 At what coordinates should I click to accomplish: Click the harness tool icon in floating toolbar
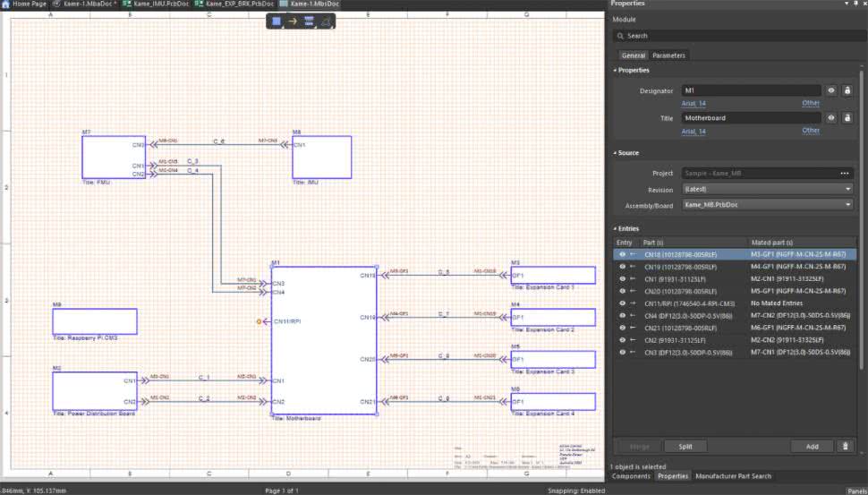pos(309,21)
